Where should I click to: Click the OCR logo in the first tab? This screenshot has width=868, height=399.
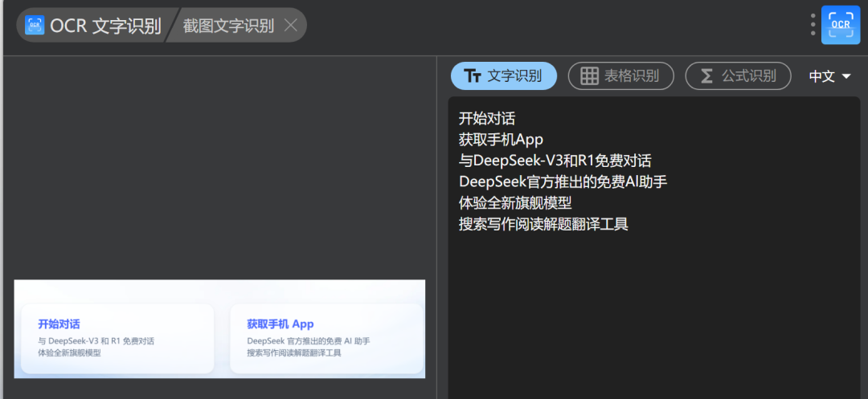[35, 25]
